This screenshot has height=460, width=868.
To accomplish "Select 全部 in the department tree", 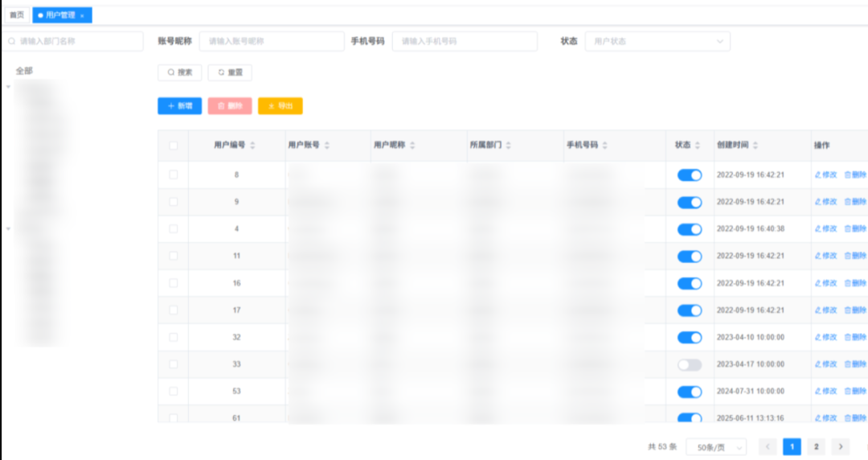I will click(24, 71).
